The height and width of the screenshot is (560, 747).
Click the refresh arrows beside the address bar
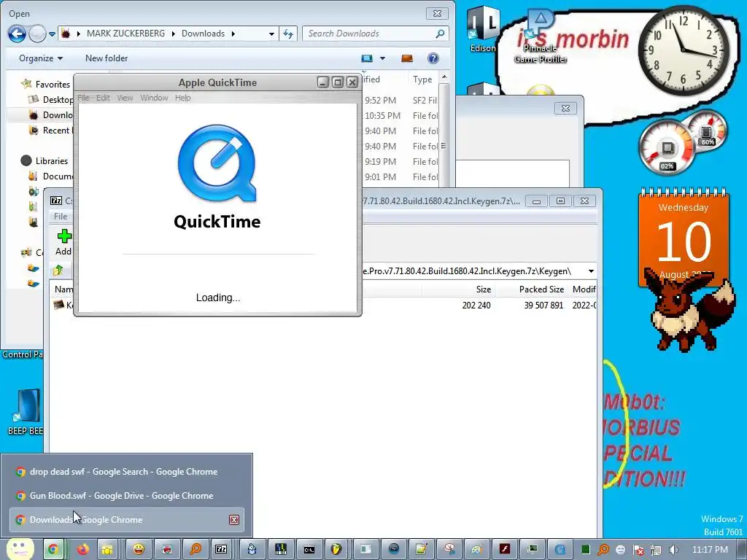click(x=288, y=34)
